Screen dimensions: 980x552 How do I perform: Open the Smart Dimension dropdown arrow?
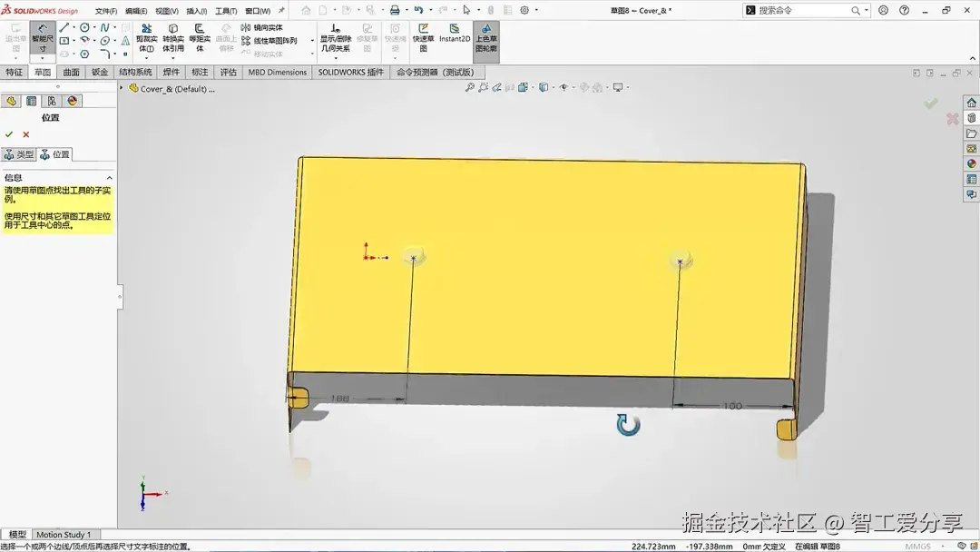click(x=43, y=58)
